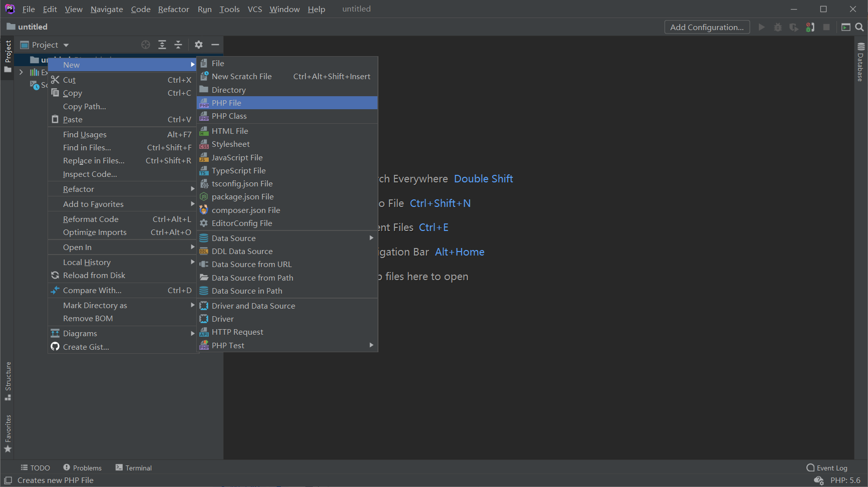Expand the PHP Test submenu
The width and height of the screenshot is (868, 487).
pos(287,345)
